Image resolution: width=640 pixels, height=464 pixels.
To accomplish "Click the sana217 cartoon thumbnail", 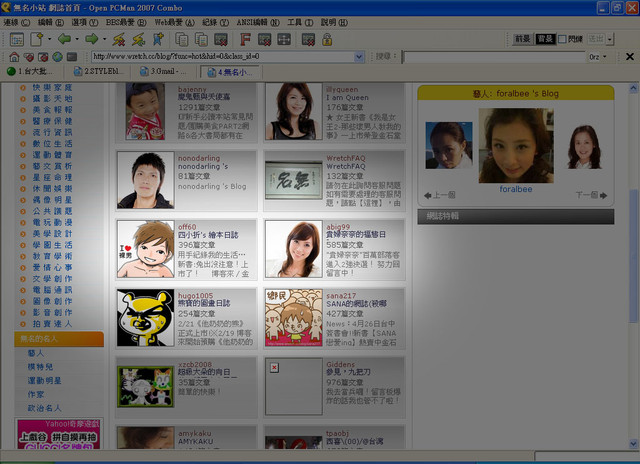I will coord(293,318).
